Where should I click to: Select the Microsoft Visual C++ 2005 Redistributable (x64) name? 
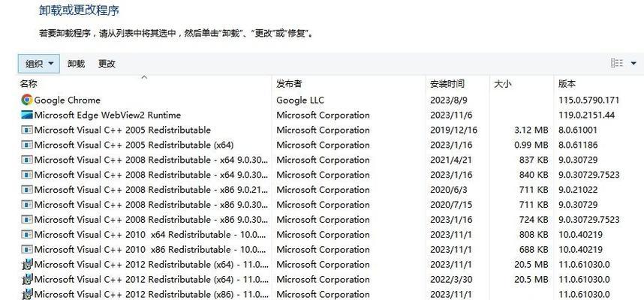[134, 145]
